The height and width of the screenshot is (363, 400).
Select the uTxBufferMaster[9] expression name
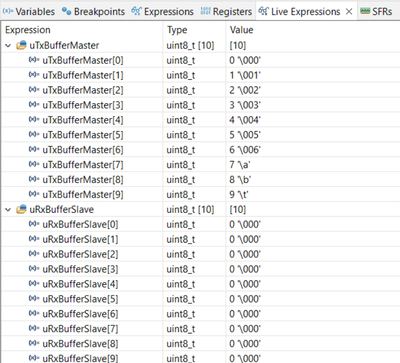pyautogui.click(x=83, y=195)
